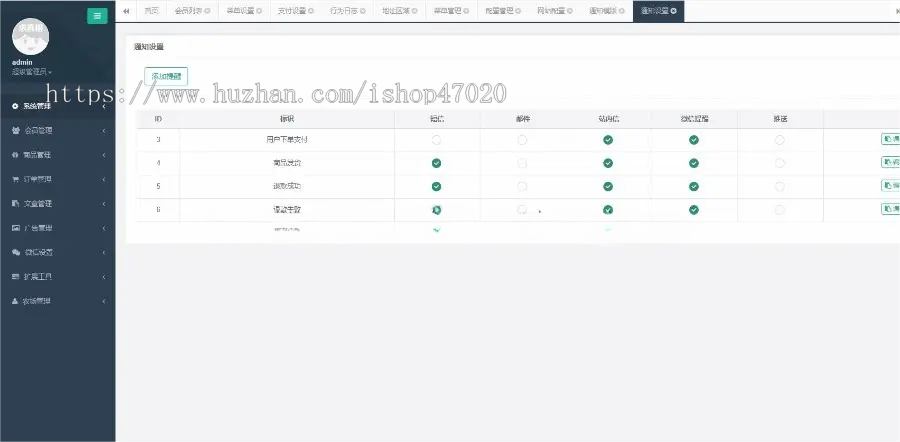The image size is (900, 442).
Task: Expand the 商品管理 sidebar chevron
Action: [104, 155]
